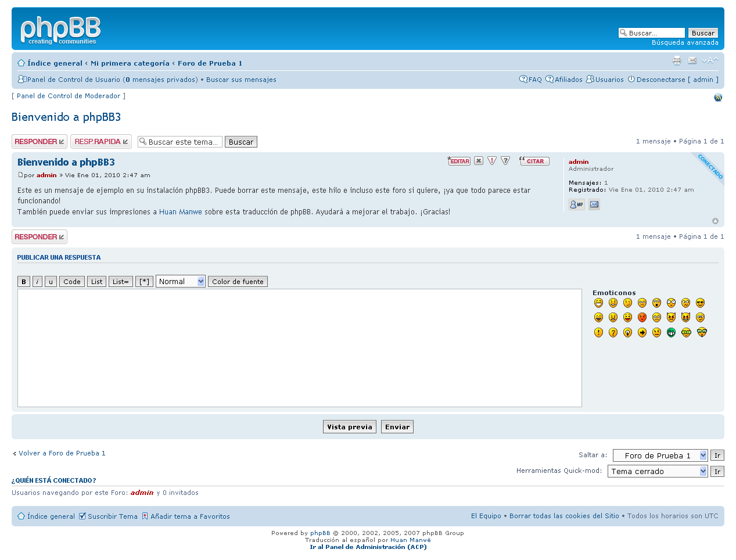Email admin using the envelope icon below profile
Screen dimensions: 736x560
(594, 204)
